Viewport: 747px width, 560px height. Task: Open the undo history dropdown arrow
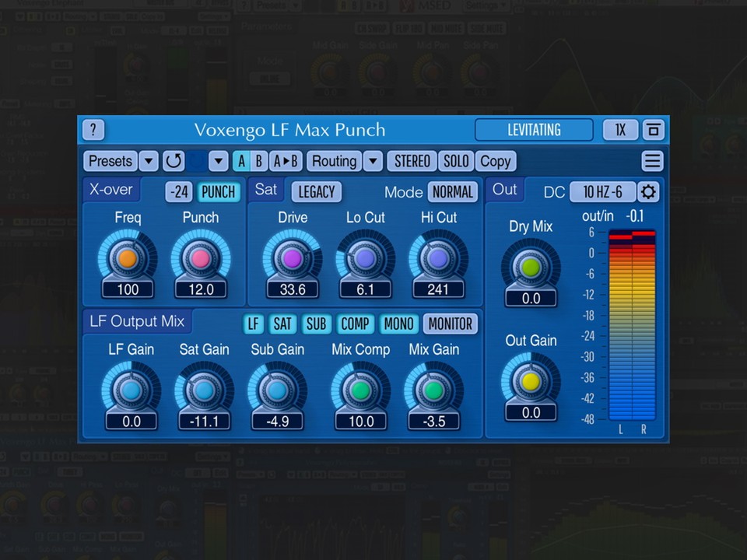tap(219, 162)
